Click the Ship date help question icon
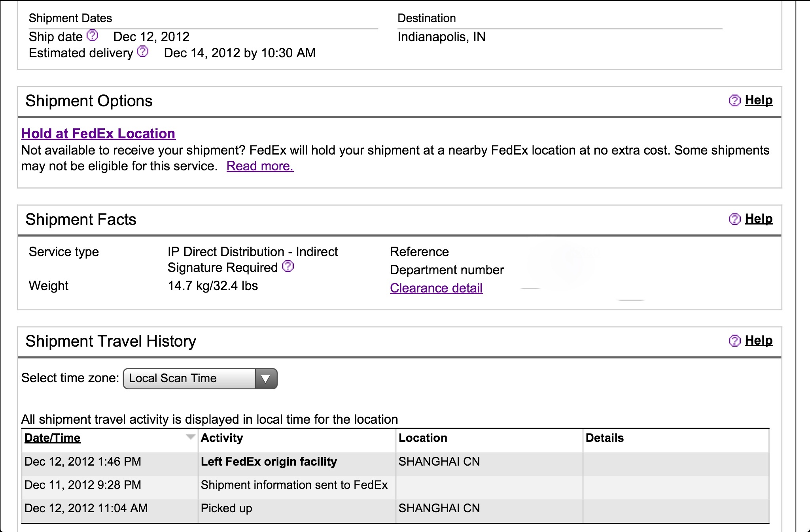810x532 pixels. pos(93,36)
